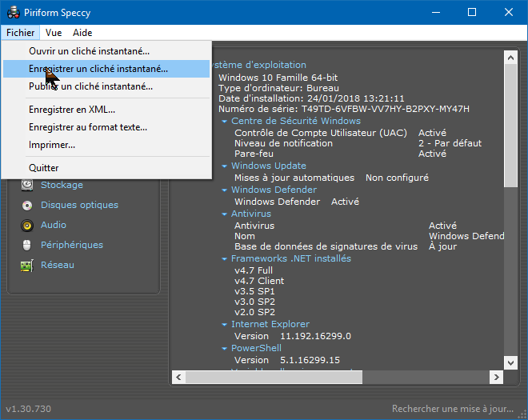Click the Niveau de notification row
Viewport: 528px width, 420px height.
point(358,143)
